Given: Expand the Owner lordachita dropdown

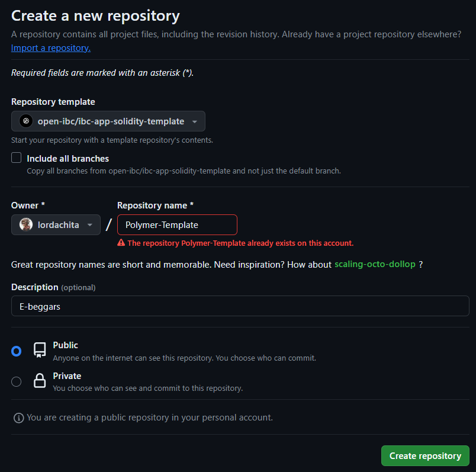Looking at the screenshot, I should tap(56, 225).
